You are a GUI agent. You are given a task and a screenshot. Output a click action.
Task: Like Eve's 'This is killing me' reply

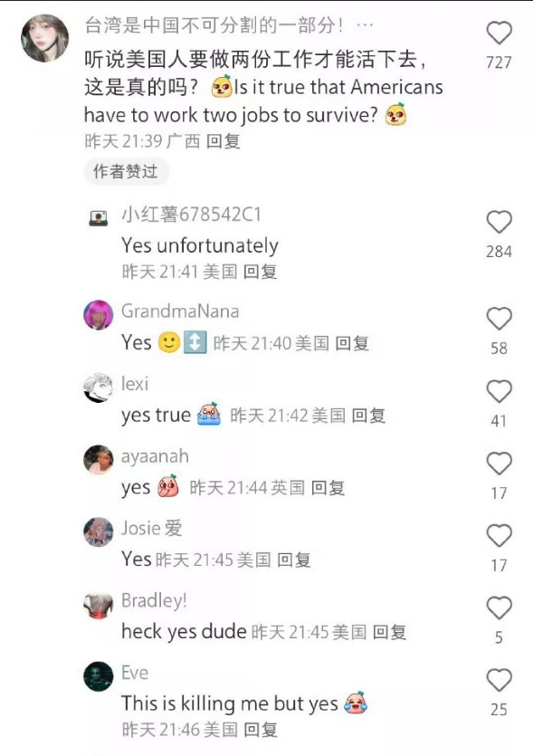[499, 680]
